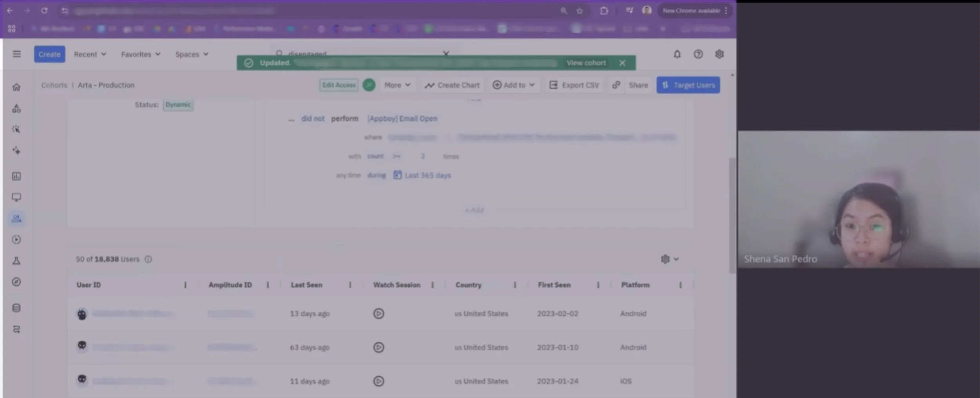The height and width of the screenshot is (398, 980).
Task: Select the [Appboy] Email Open event
Action: click(402, 119)
